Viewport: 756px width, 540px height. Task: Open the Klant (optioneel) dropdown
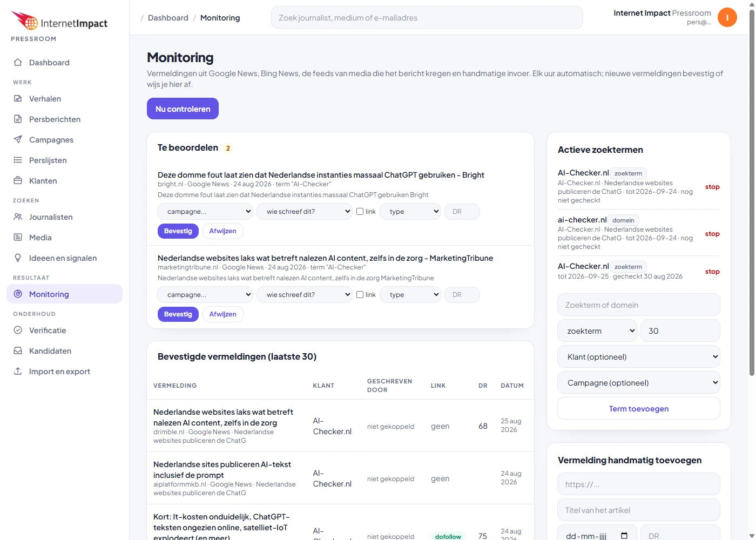639,356
